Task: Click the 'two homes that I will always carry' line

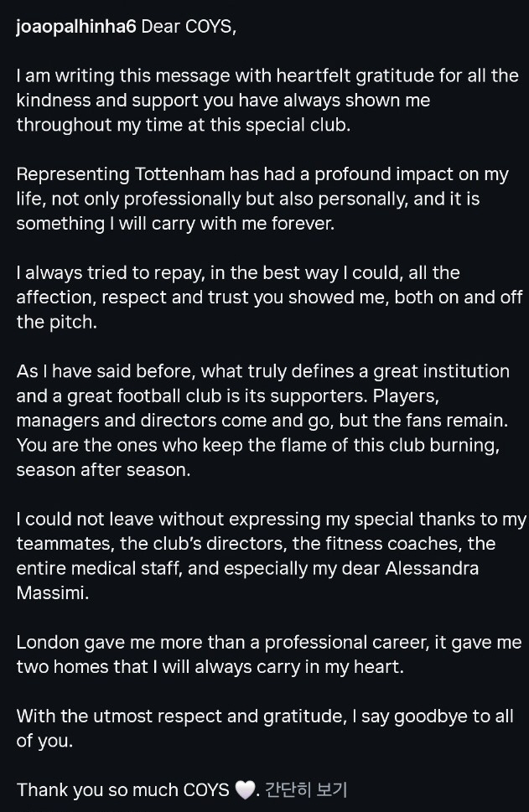Action: [x=210, y=666]
